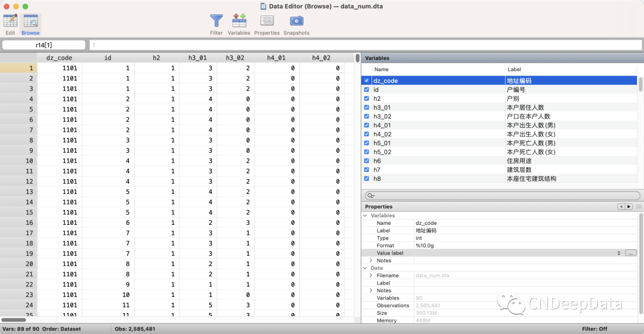The width and height of the screenshot is (644, 334).
Task: Go to next variable in Properties
Action: 629,206
